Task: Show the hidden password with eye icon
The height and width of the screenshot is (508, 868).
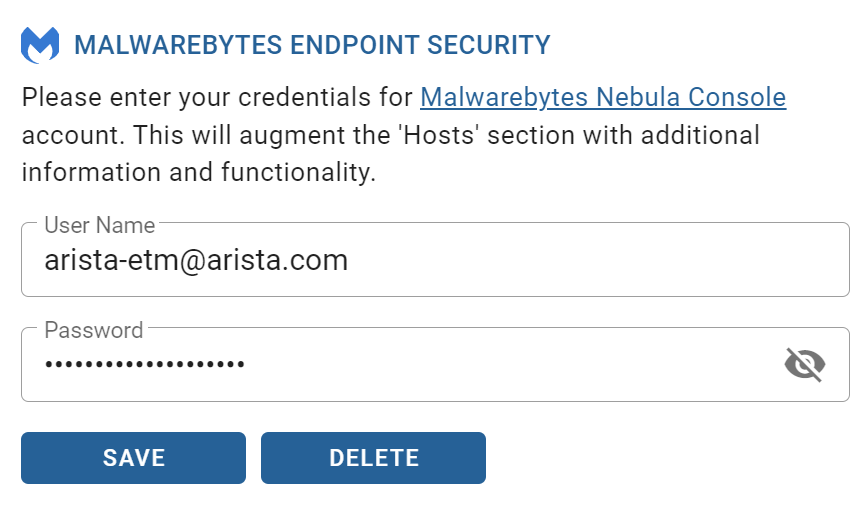Action: pyautogui.click(x=805, y=364)
